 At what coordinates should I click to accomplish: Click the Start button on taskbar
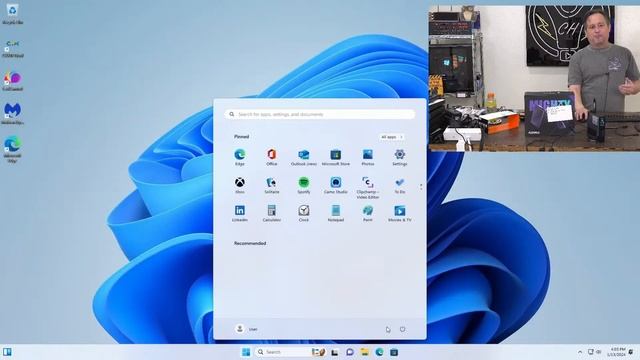click(246, 352)
